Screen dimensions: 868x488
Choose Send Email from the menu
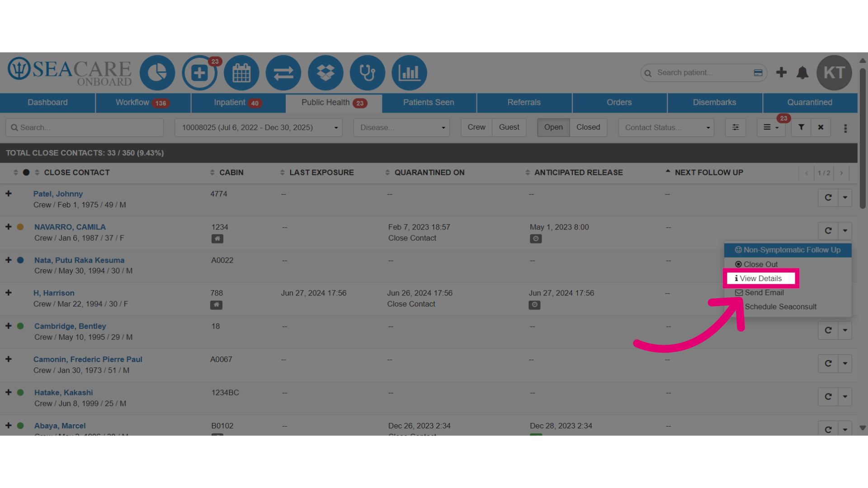[x=788, y=293]
